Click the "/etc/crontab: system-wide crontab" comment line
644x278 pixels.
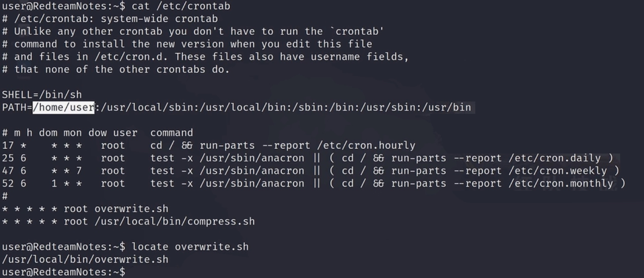click(x=116, y=19)
